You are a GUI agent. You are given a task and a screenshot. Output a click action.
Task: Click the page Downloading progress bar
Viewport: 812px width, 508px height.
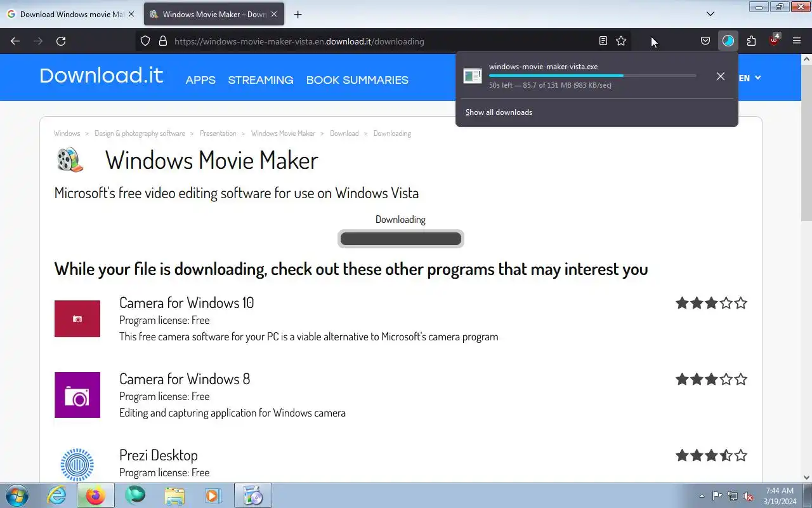tap(401, 239)
